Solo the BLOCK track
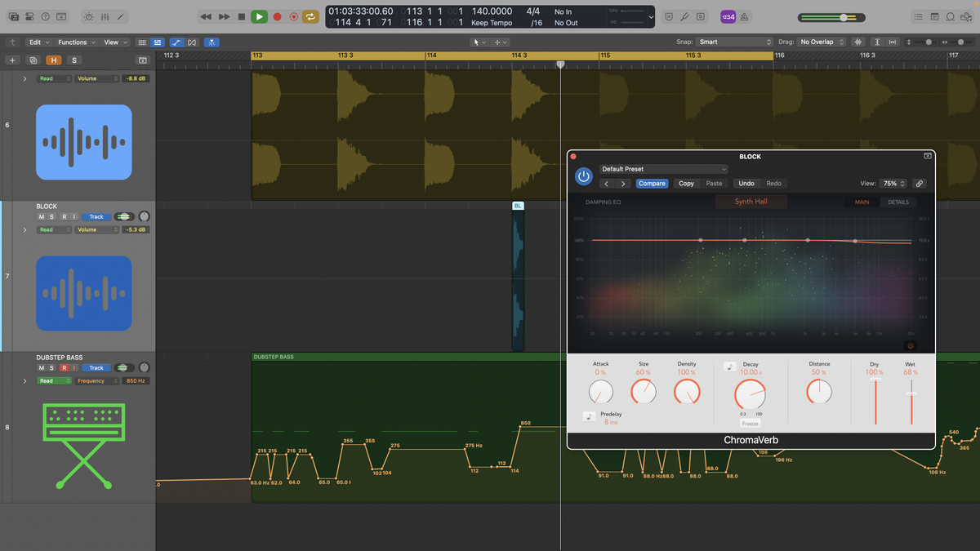This screenshot has height=551, width=980. (51, 216)
